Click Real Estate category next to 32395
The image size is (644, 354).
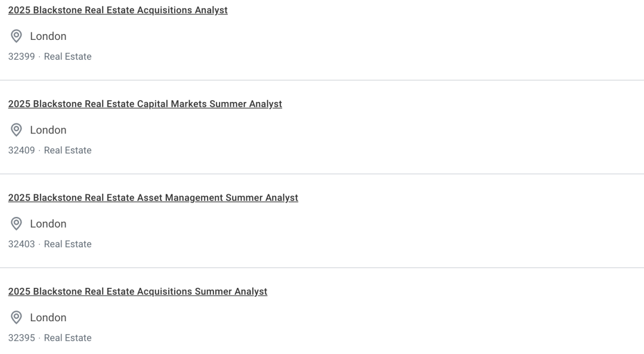click(x=68, y=338)
